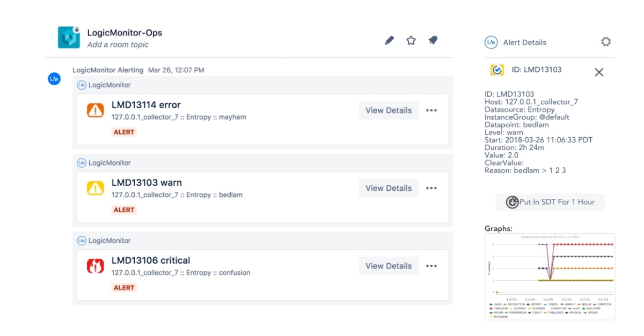
Task: Click the LogicMonitor-Ops room avatar
Action: click(69, 37)
